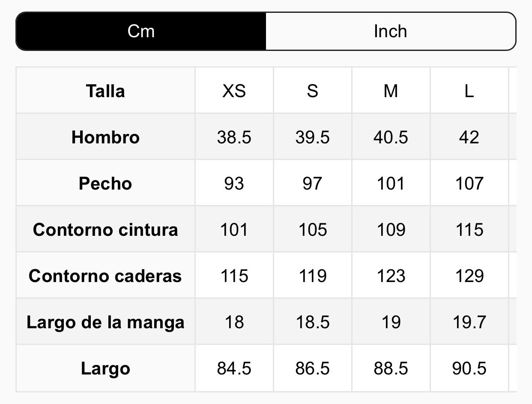Screen dimensions: 532x404
Task: Click the Talla header cell
Action: [x=105, y=91]
